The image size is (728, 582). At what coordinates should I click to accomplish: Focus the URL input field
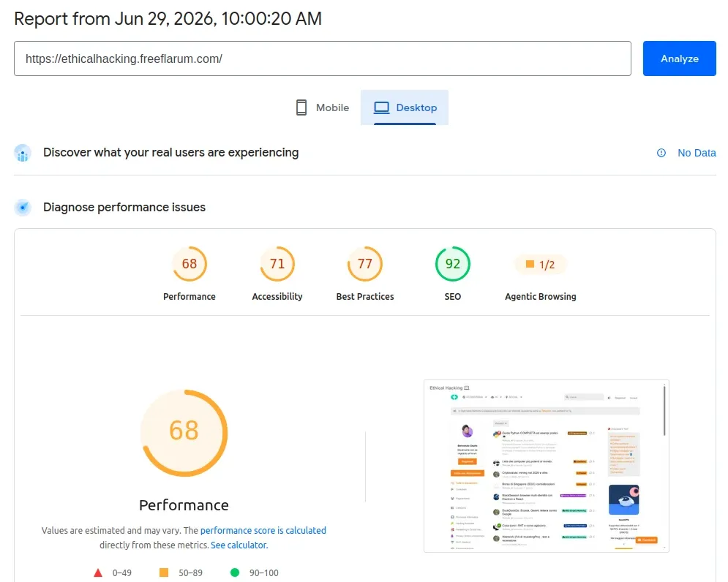point(322,58)
